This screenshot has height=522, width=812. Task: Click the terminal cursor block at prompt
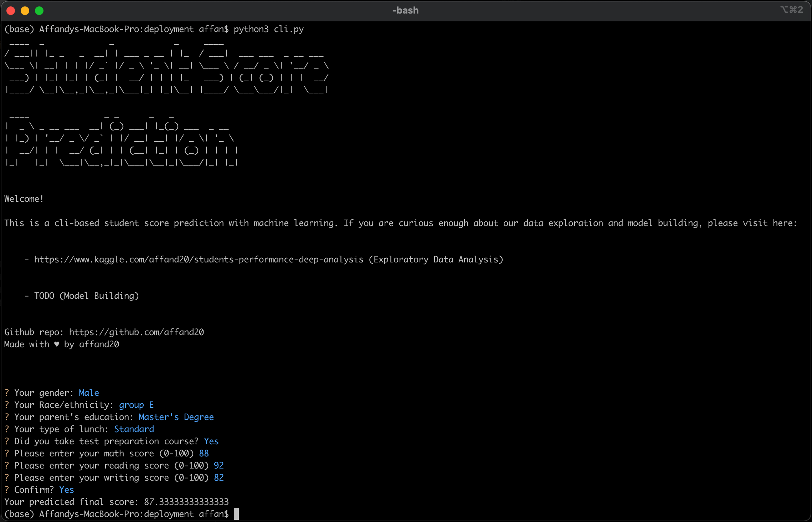[x=236, y=514]
